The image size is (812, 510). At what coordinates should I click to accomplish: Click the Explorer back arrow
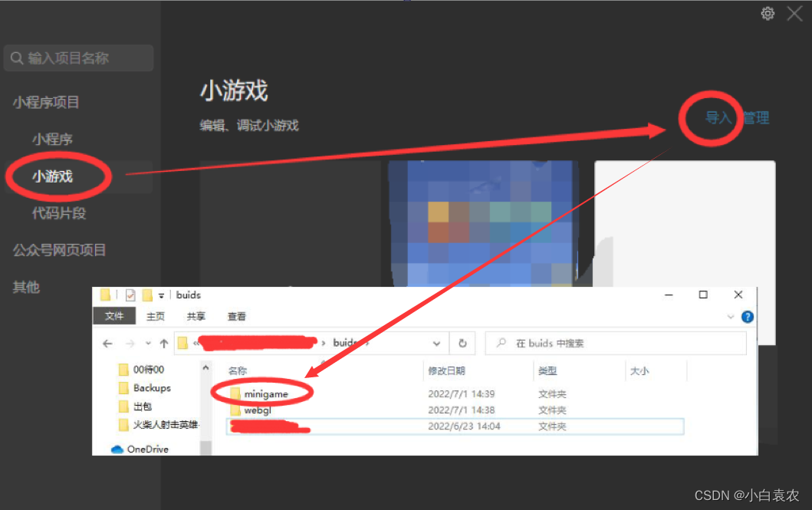107,344
